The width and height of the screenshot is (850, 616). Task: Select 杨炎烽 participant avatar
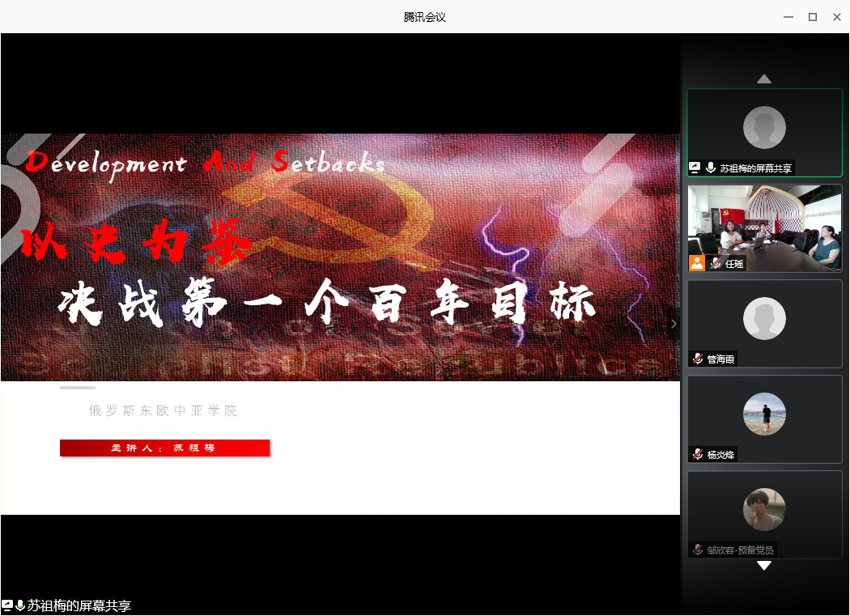point(764,414)
